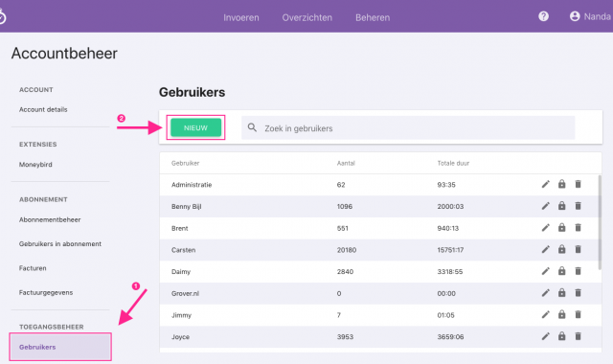Select the Administratie name cell
The height and width of the screenshot is (364, 613).
[x=192, y=185]
